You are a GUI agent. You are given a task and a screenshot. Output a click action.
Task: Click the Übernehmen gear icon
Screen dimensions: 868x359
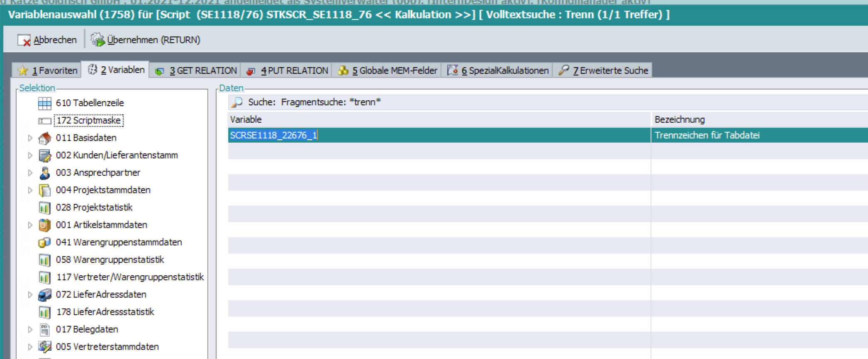[x=98, y=40]
